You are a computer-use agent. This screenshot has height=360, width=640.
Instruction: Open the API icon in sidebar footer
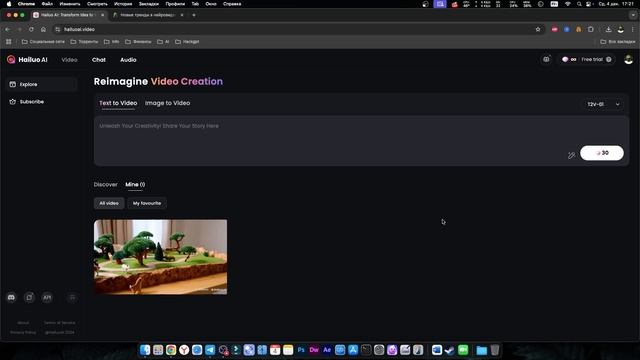47,298
